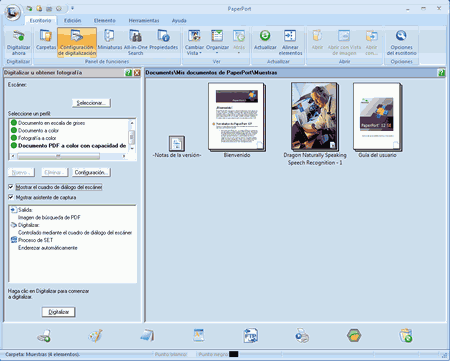The height and width of the screenshot is (361, 450).
Task: Click the Seleccionar... scanner button
Action: [91, 103]
